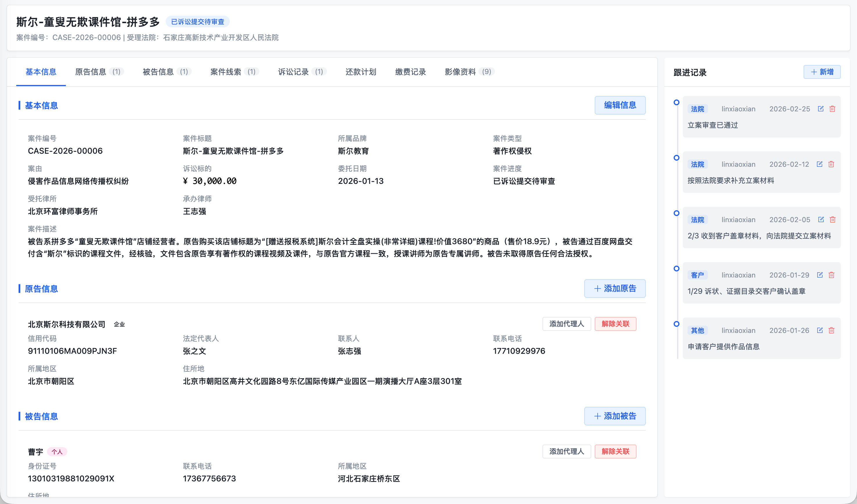Image resolution: width=857 pixels, height=504 pixels.
Task: Click 新增 to add a follow-up record
Action: (x=822, y=72)
